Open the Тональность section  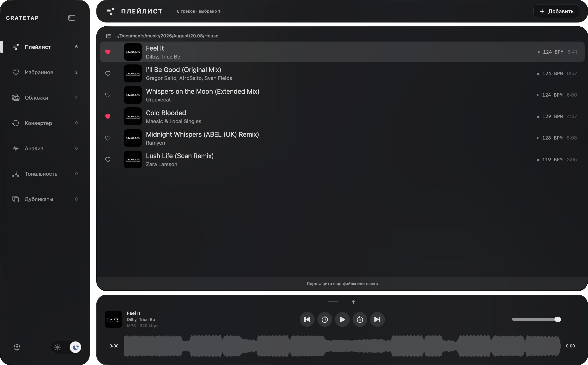click(45, 173)
